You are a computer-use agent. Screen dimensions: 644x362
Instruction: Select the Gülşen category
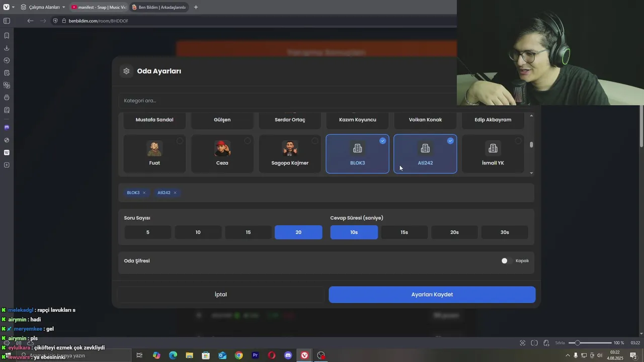click(x=222, y=120)
